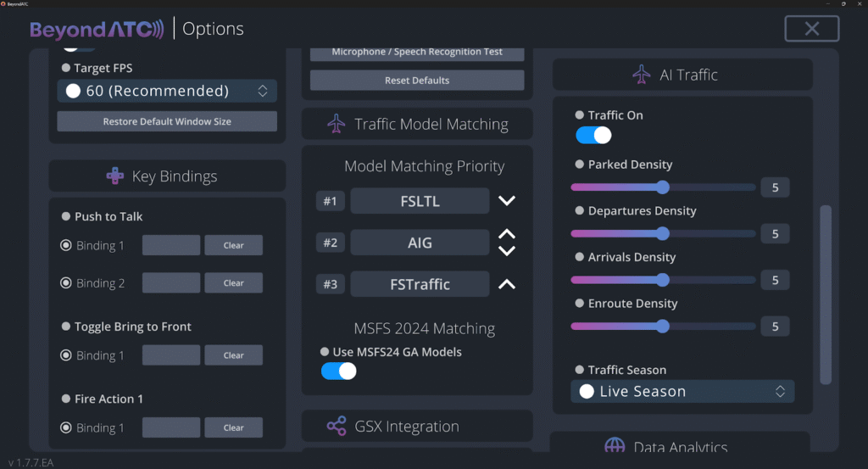This screenshot has width=868, height=469.
Task: Expand the Traffic Season dropdown
Action: pos(682,392)
